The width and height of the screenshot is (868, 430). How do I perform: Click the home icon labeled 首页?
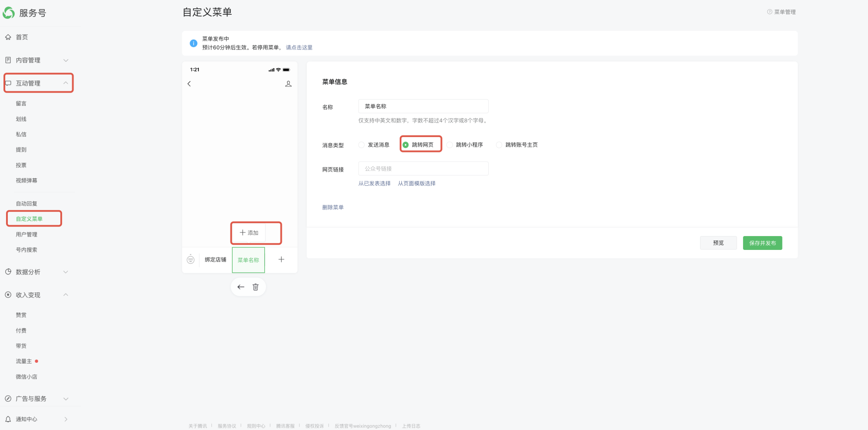click(8, 37)
